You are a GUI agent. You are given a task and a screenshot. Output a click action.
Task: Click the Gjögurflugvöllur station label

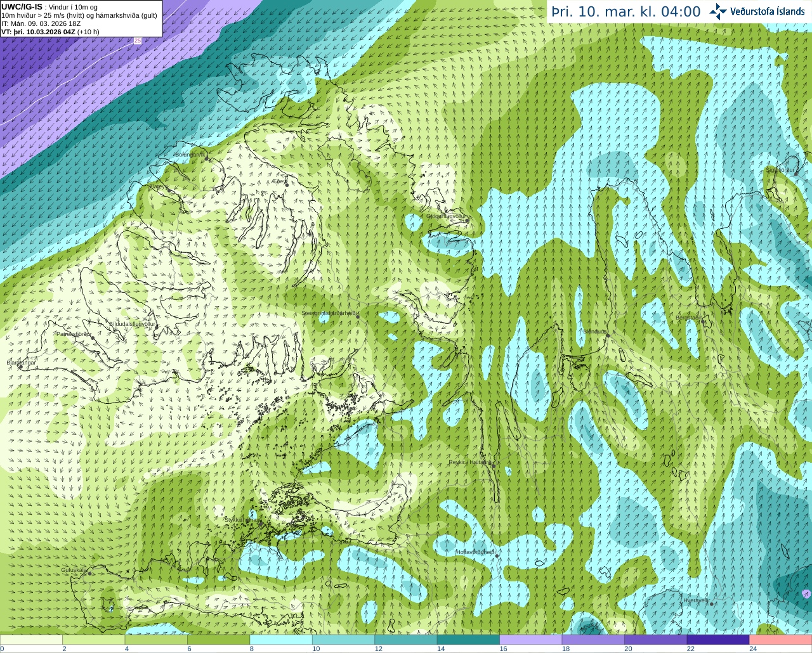(x=445, y=216)
